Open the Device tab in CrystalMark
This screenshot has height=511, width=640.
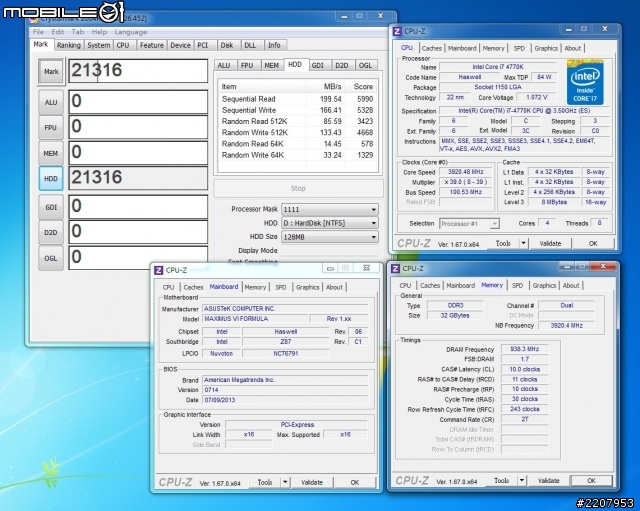tap(180, 45)
